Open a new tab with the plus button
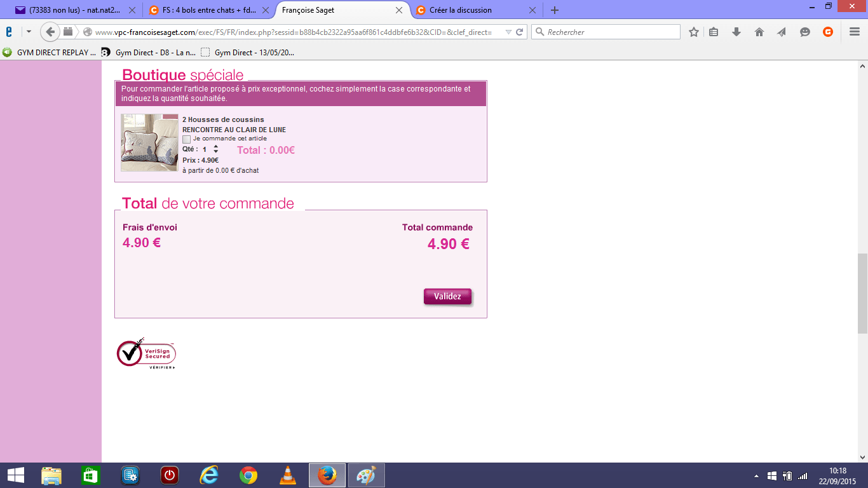 coord(555,10)
